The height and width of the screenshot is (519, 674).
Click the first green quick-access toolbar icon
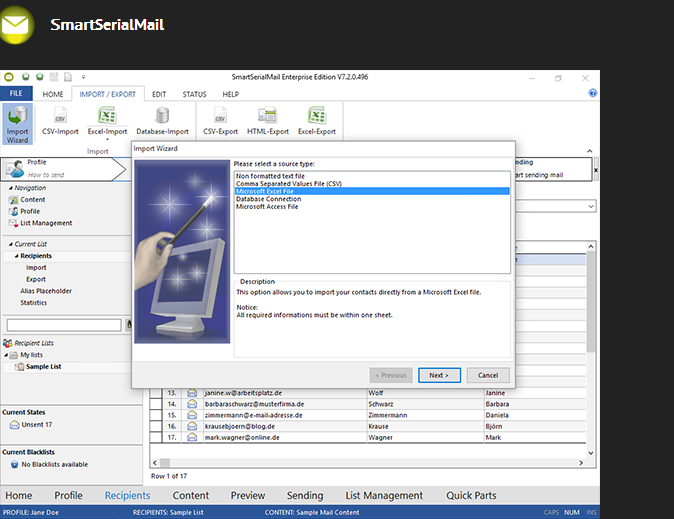pyautogui.click(x=26, y=77)
